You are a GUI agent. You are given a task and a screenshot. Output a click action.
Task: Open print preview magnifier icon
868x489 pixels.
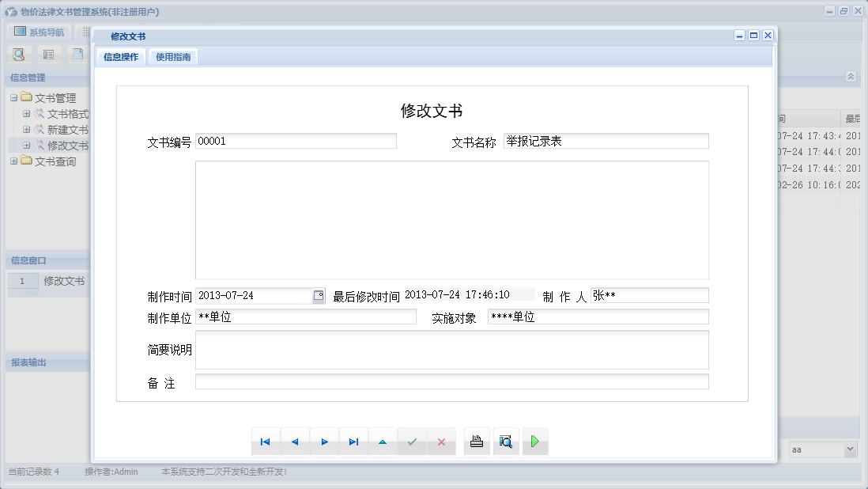coord(505,442)
